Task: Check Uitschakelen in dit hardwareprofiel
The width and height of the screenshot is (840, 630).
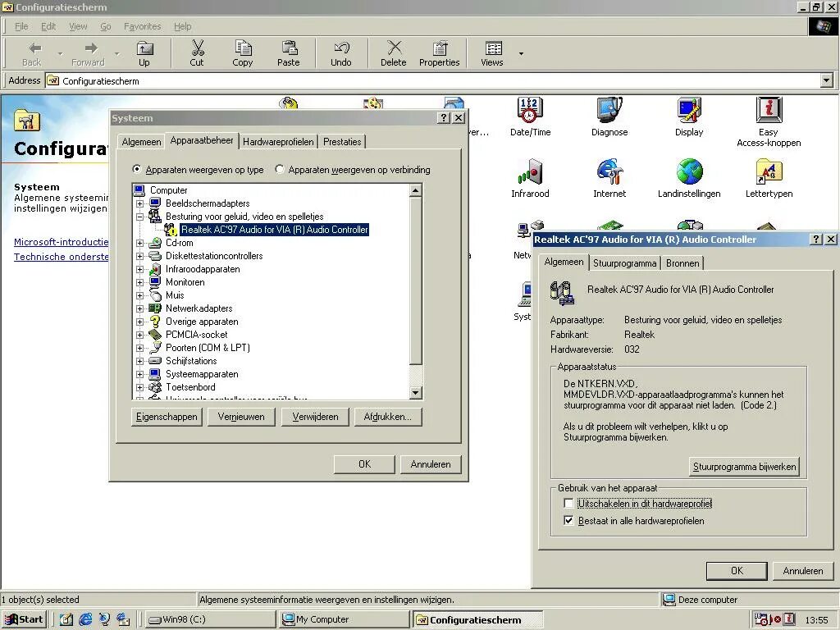Action: click(568, 504)
